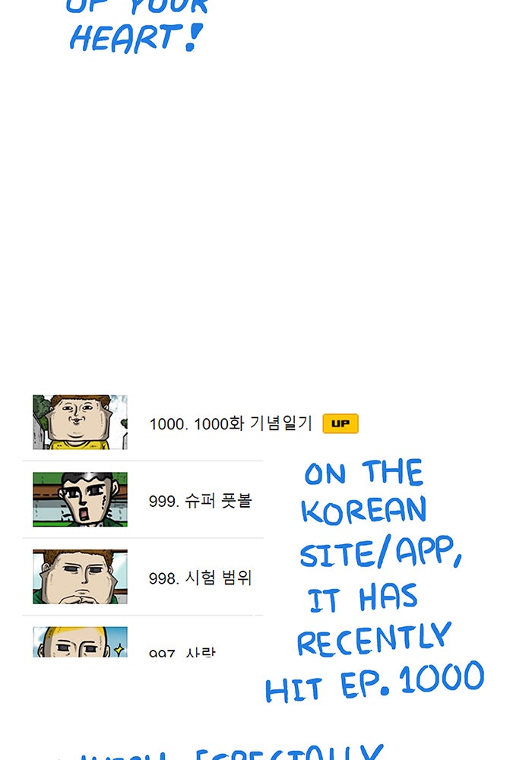Click the yellow UP badge icon

[x=340, y=423]
